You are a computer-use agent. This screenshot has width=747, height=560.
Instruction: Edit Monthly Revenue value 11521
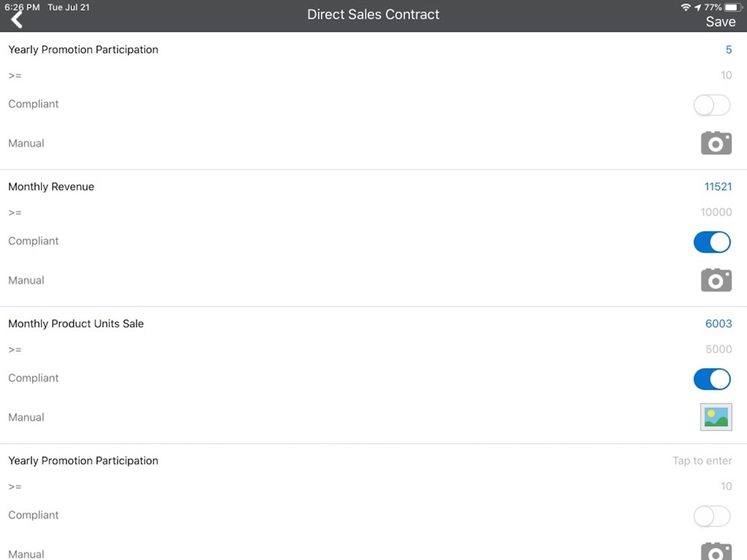pos(718,187)
